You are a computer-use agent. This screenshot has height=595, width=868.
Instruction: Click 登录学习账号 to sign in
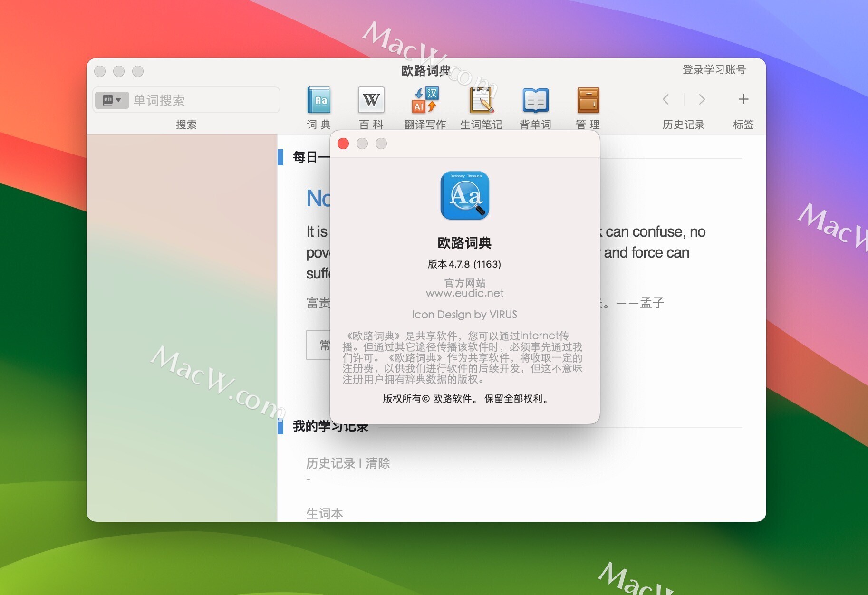pos(714,69)
